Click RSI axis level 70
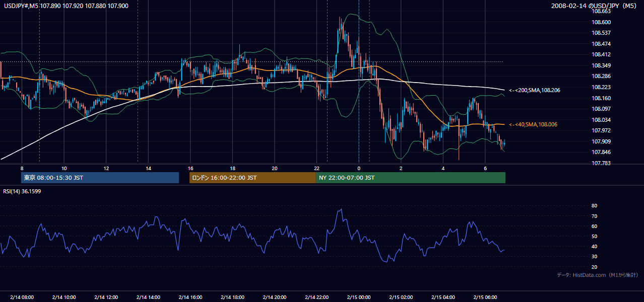The height and width of the screenshot is (302, 644). (x=594, y=216)
